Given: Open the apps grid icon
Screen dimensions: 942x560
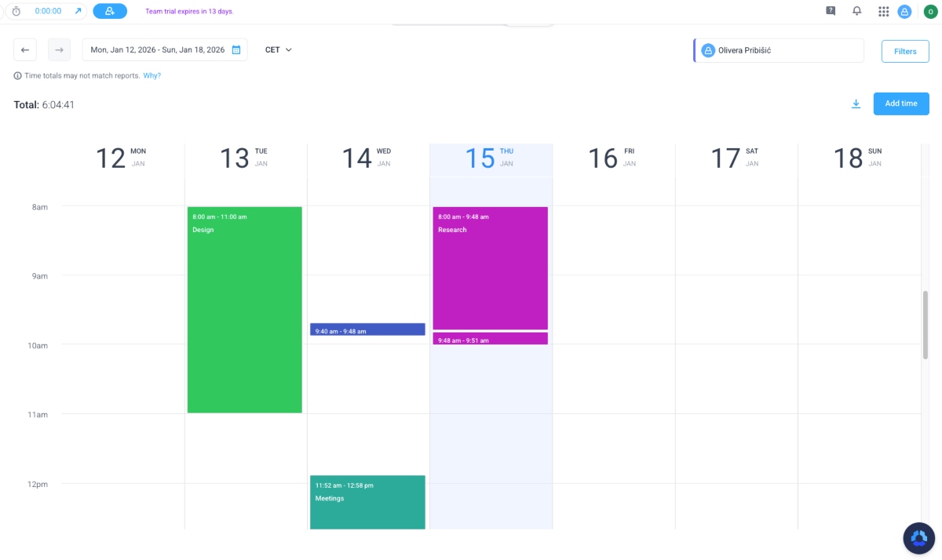Looking at the screenshot, I should coord(882,11).
